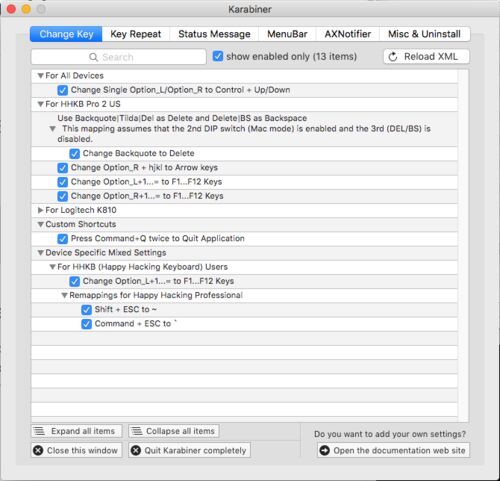Select the 'For Logitech K810' row text

(81, 210)
